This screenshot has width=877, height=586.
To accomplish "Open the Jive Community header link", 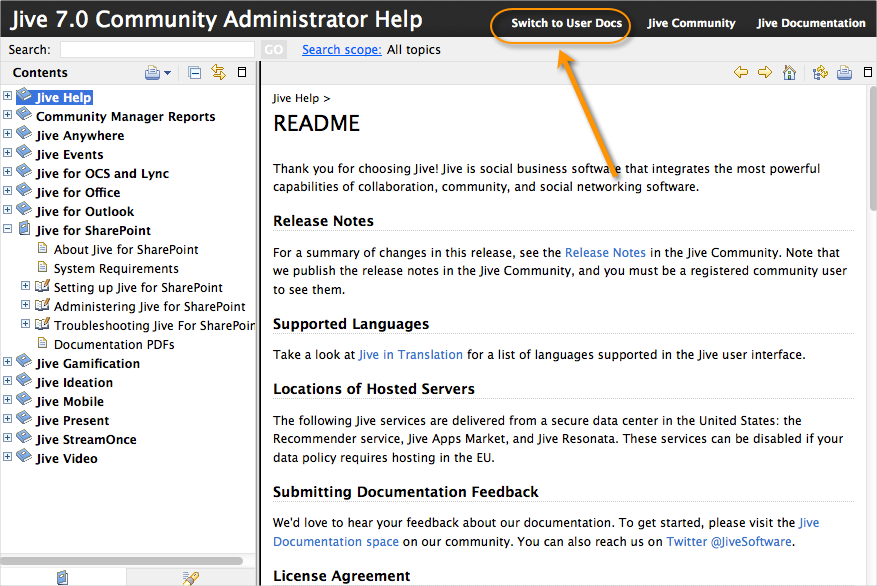I will click(x=691, y=23).
